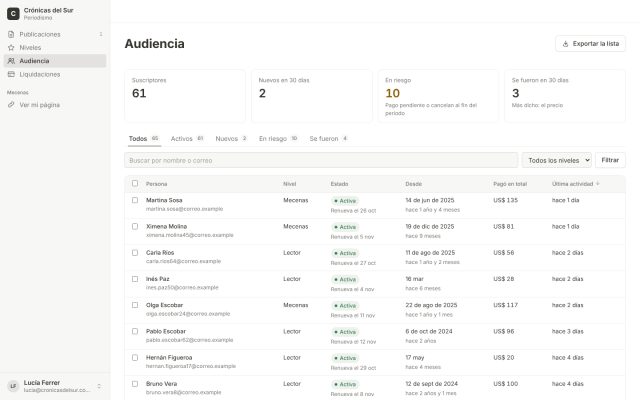Click the En riesgo 10 stat card
This screenshot has height=400, width=640.
pos(438,96)
